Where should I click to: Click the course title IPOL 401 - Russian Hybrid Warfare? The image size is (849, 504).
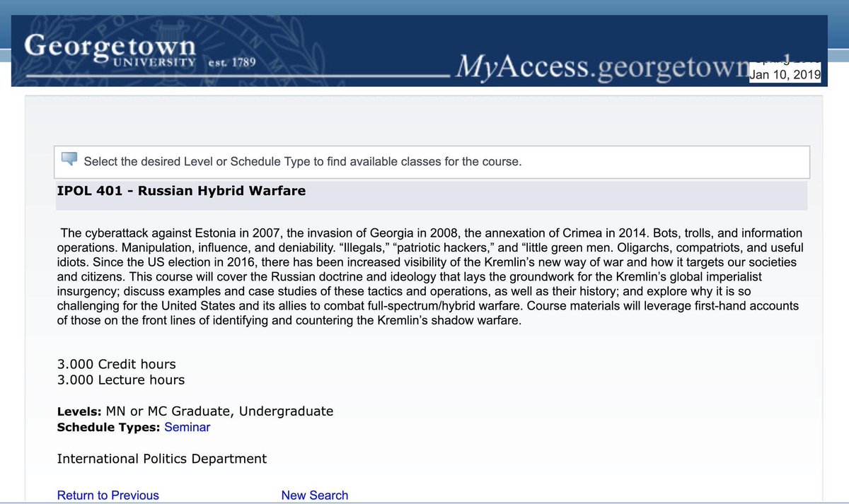pos(181,191)
